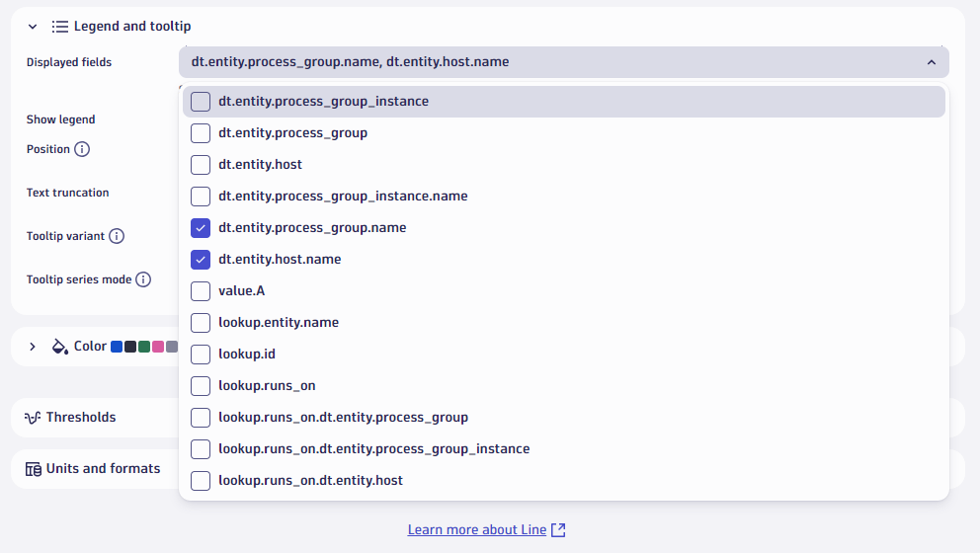
Task: Click the Position info icon
Action: tap(82, 149)
